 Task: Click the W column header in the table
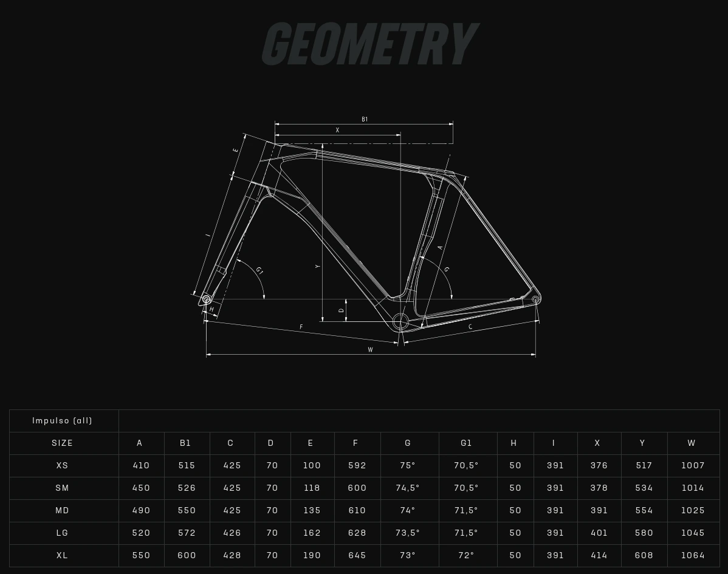click(x=692, y=443)
